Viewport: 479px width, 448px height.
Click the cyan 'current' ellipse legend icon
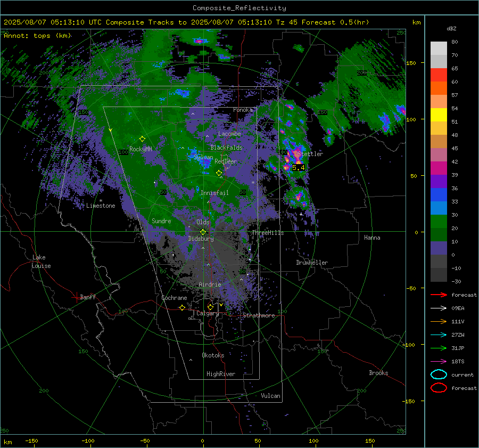pos(439,374)
